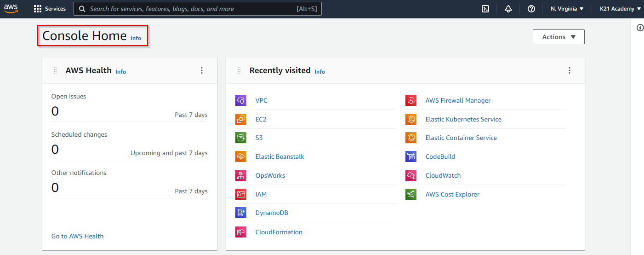Click Info link beside Recently visited
Image resolution: width=644 pixels, height=255 pixels.
(319, 72)
